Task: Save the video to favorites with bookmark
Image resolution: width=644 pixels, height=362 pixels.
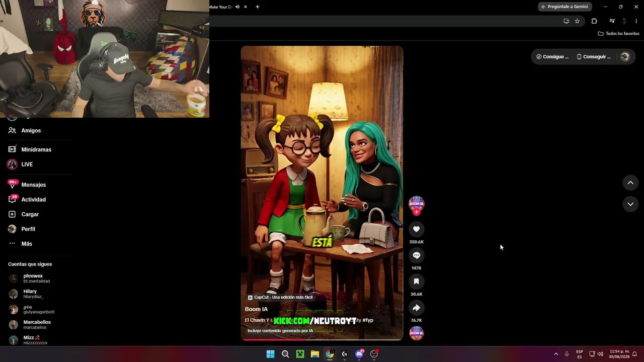Action: [416, 282]
